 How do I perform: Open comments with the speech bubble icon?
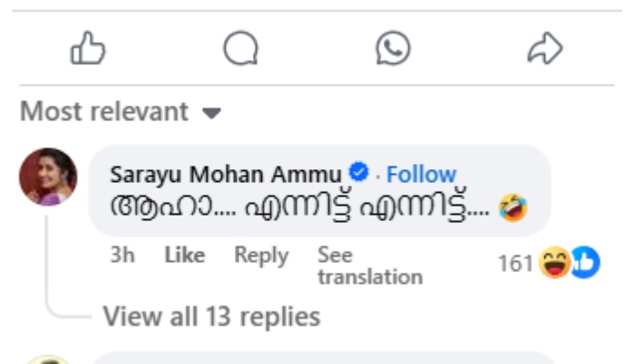tap(240, 49)
